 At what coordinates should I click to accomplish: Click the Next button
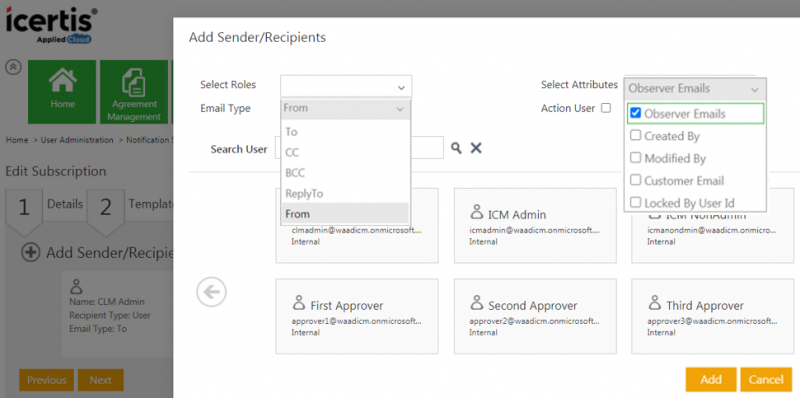coord(101,380)
